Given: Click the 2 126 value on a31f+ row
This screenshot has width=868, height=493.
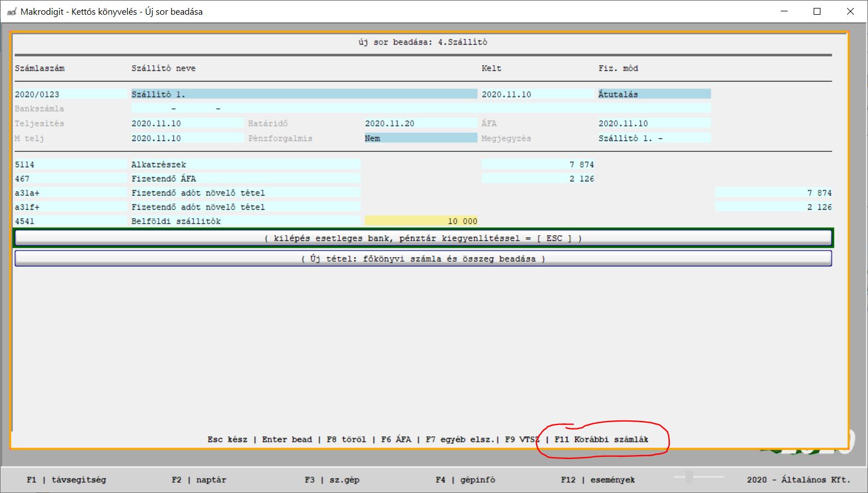Looking at the screenshot, I should click(x=773, y=207).
